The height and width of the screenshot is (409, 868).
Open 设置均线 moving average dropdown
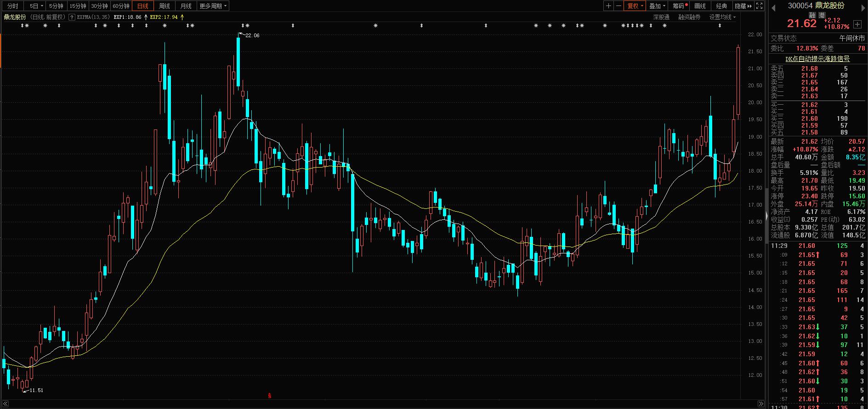[x=722, y=17]
